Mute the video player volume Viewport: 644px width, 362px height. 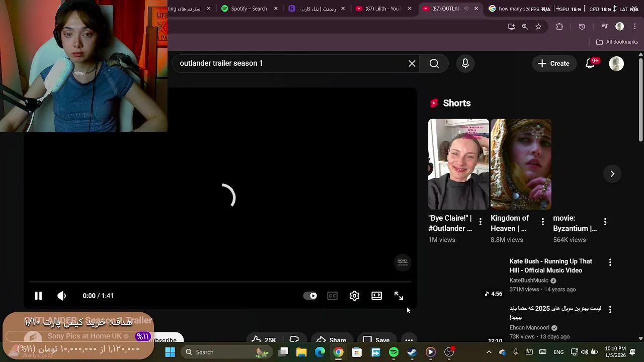click(61, 296)
